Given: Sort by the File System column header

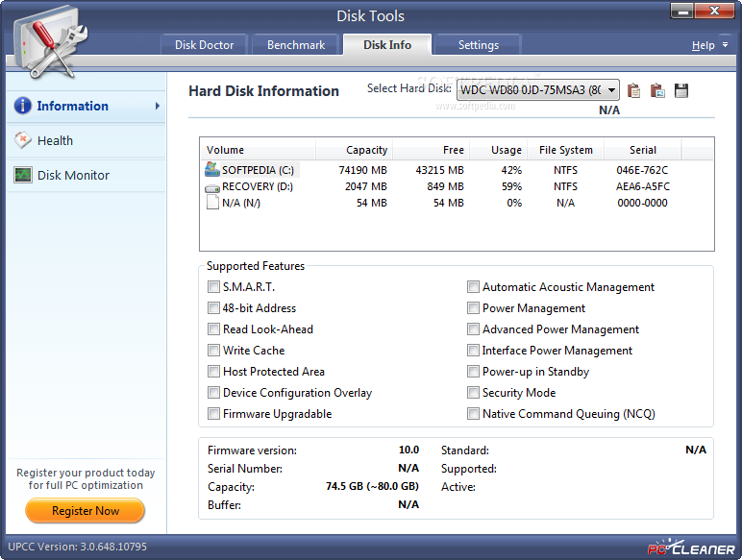Looking at the screenshot, I should point(565,150).
